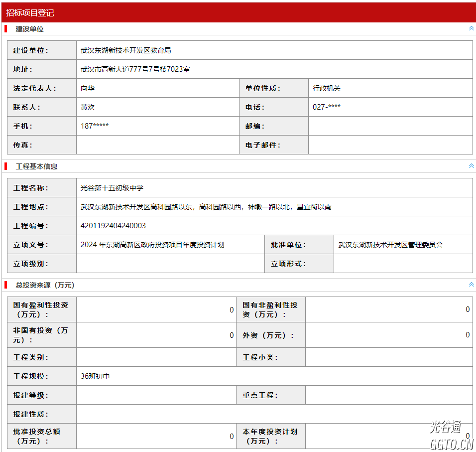The width and height of the screenshot is (476, 452).
Task: Click the 联系人 value 黄欢
Action: pos(88,107)
